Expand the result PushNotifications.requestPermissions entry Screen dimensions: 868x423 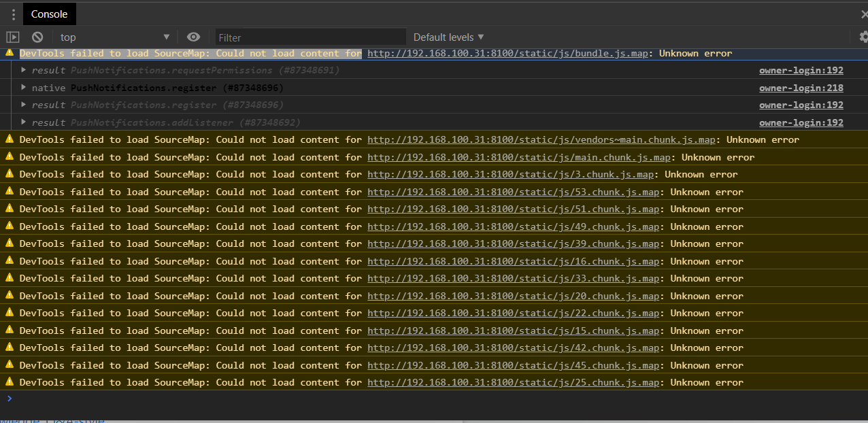(x=24, y=70)
